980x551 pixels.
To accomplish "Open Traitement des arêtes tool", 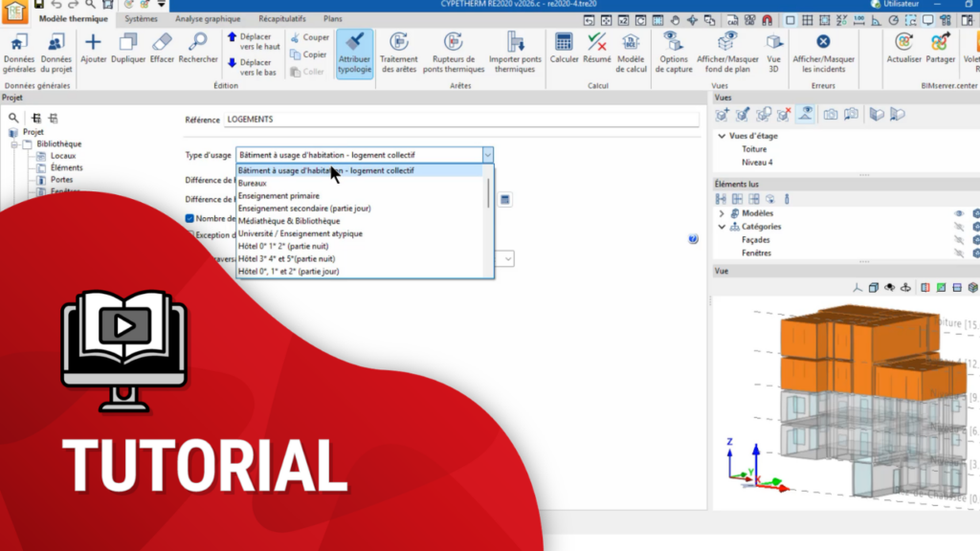I will coord(399,43).
